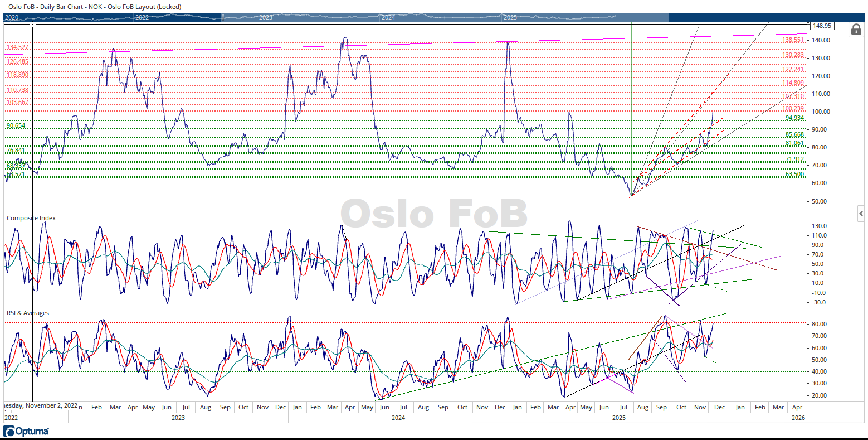Click the 134.527 level label on left

click(x=17, y=47)
